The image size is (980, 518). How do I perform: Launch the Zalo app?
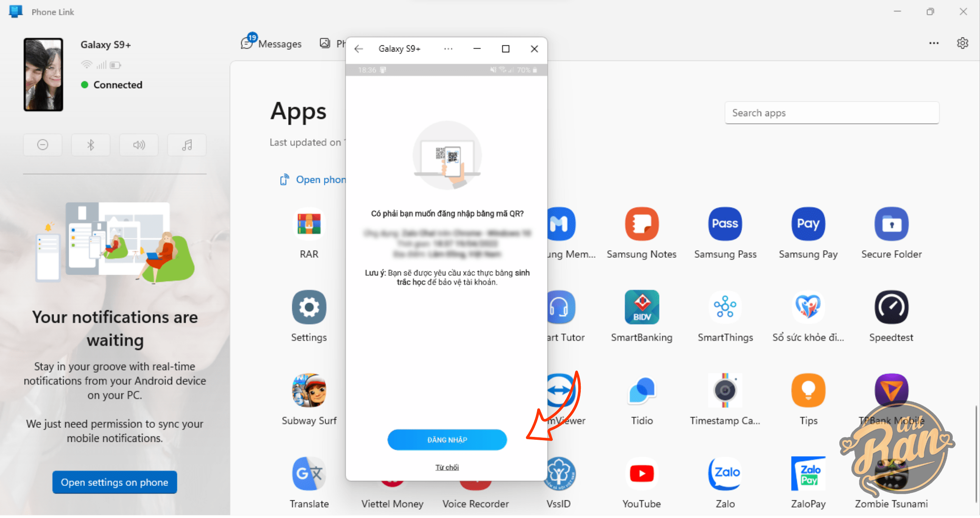click(x=725, y=474)
